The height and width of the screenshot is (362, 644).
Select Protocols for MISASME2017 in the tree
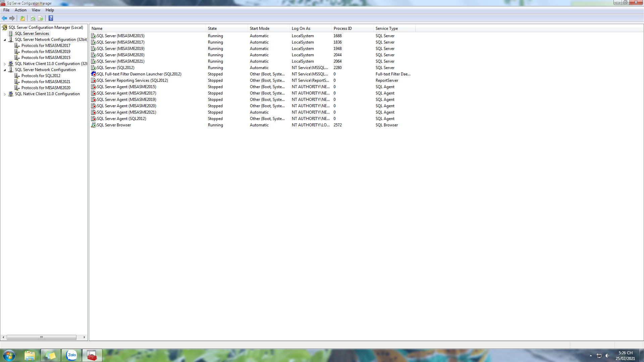pyautogui.click(x=46, y=46)
